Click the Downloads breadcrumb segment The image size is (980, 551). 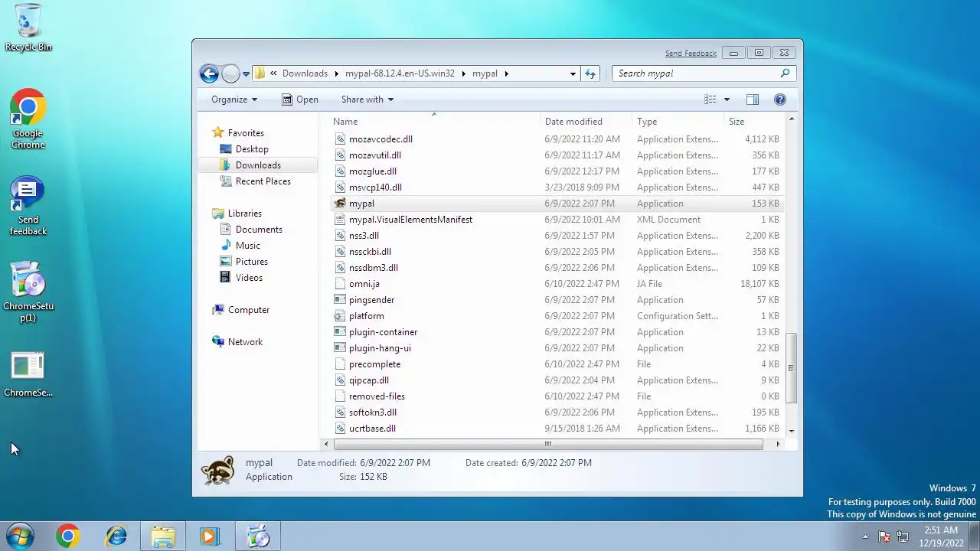coord(305,73)
